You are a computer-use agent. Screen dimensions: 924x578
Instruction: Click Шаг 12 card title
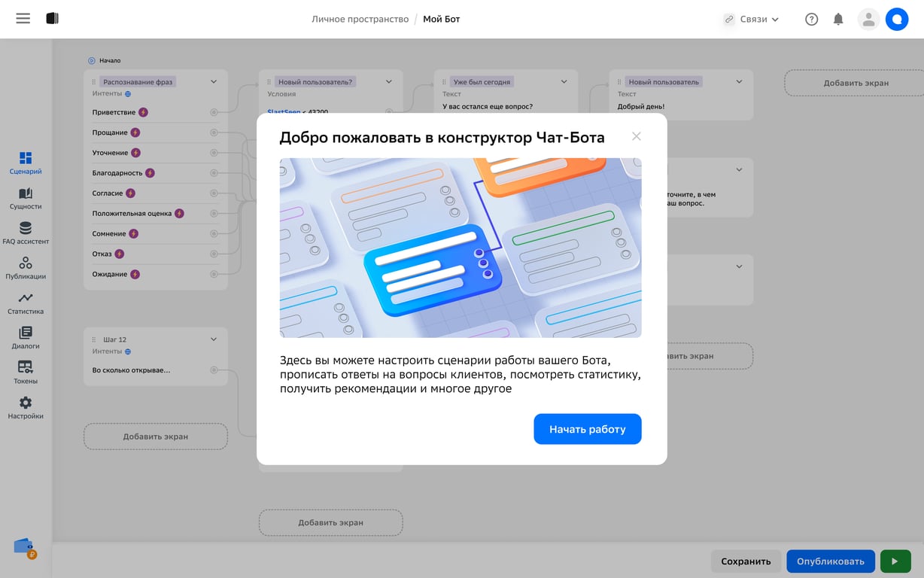pyautogui.click(x=114, y=339)
